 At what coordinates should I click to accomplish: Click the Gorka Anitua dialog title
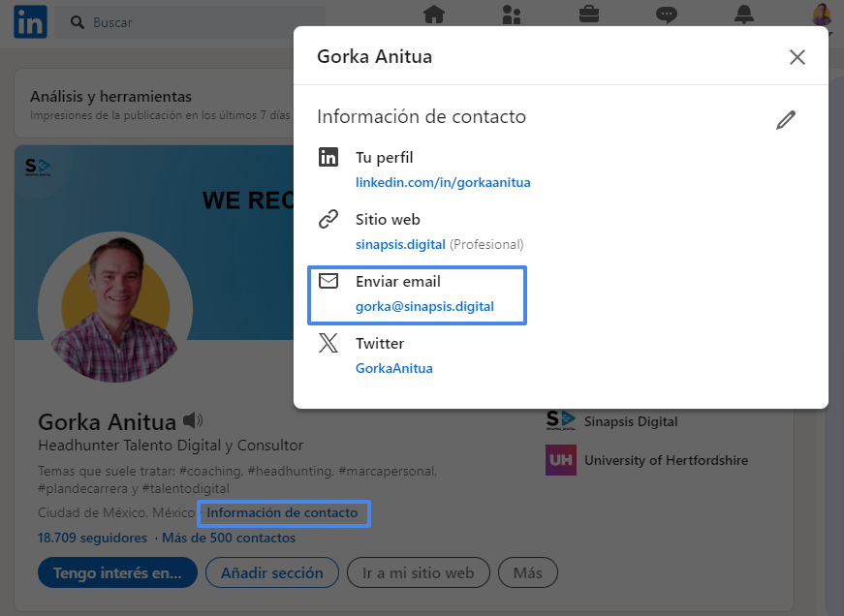tap(375, 56)
